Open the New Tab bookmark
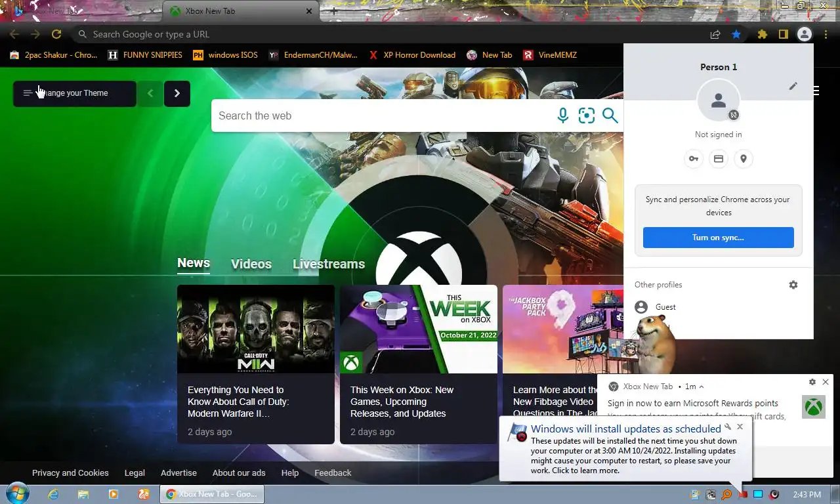Image resolution: width=840 pixels, height=504 pixels. click(490, 55)
